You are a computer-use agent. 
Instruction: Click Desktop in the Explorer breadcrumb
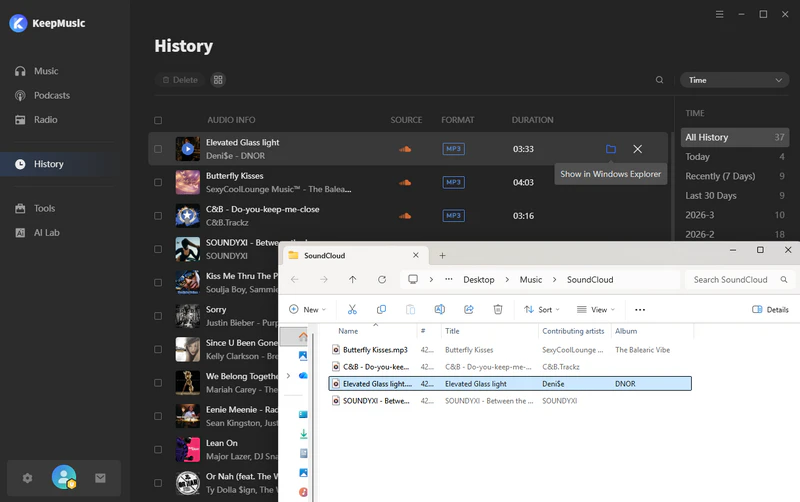click(479, 280)
